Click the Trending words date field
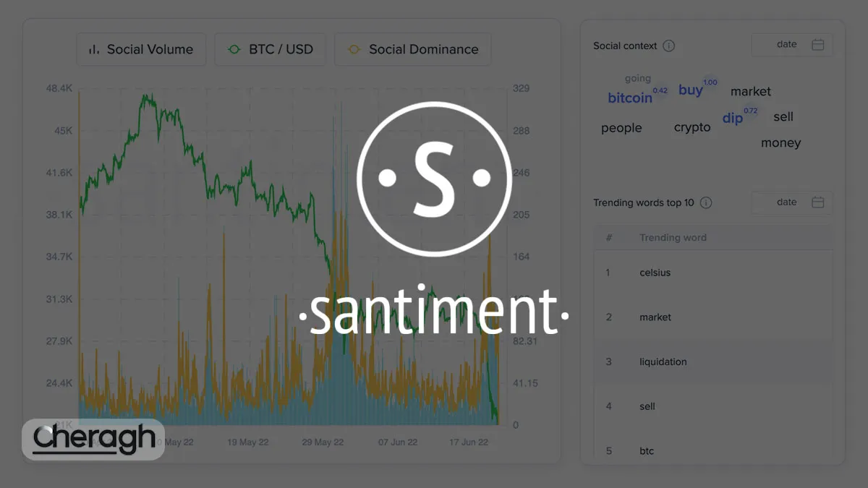The width and height of the screenshot is (868, 488). 792,202
